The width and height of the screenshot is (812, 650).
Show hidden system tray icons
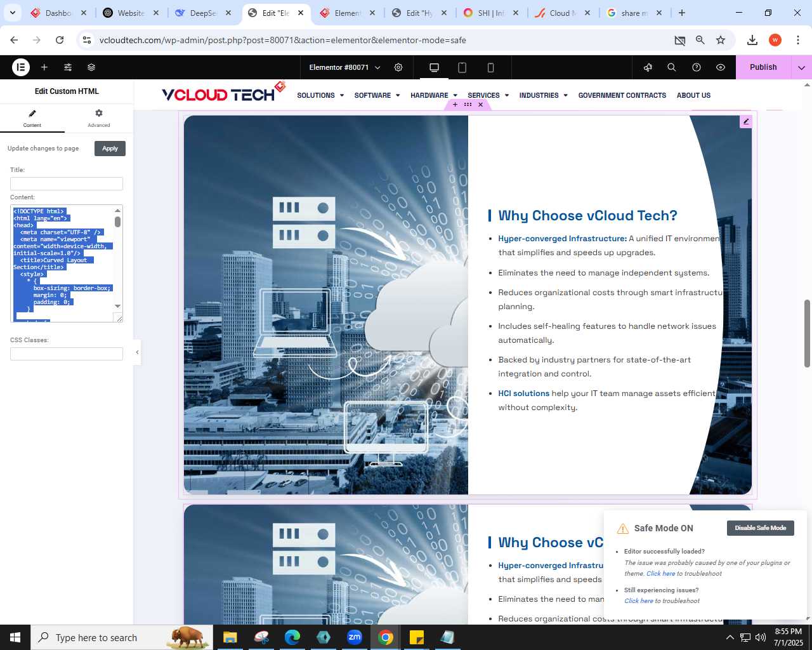(x=730, y=637)
